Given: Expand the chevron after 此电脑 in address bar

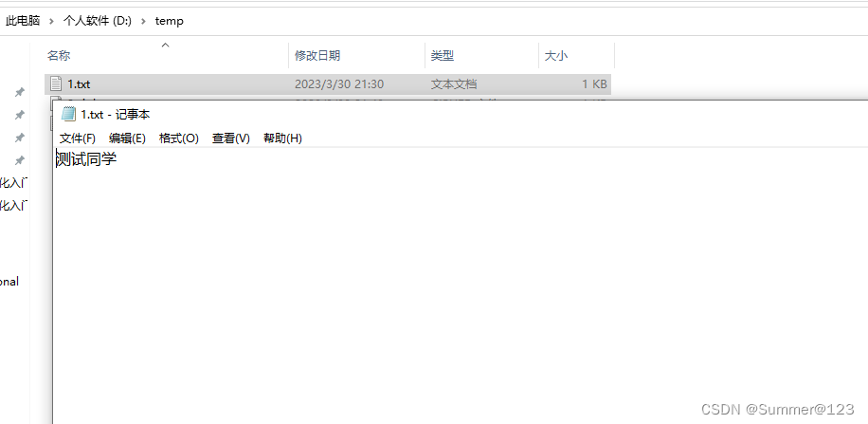Looking at the screenshot, I should pos(51,21).
